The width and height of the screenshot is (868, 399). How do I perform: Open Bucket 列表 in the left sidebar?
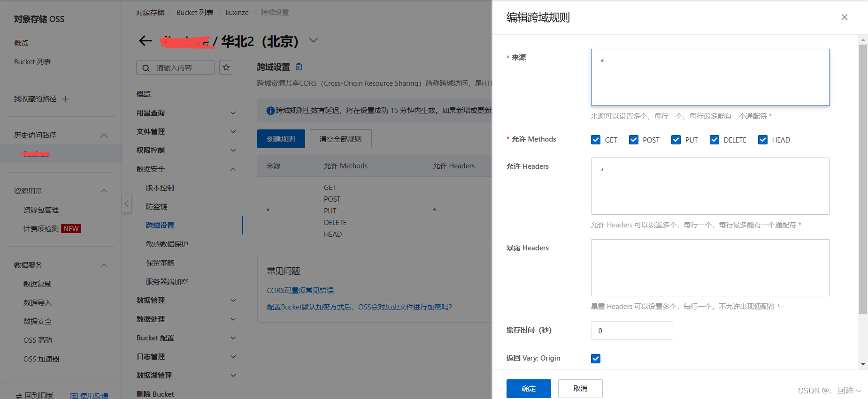click(32, 61)
